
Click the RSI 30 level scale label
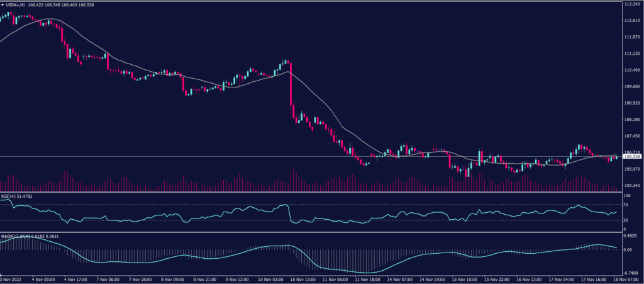click(625, 220)
